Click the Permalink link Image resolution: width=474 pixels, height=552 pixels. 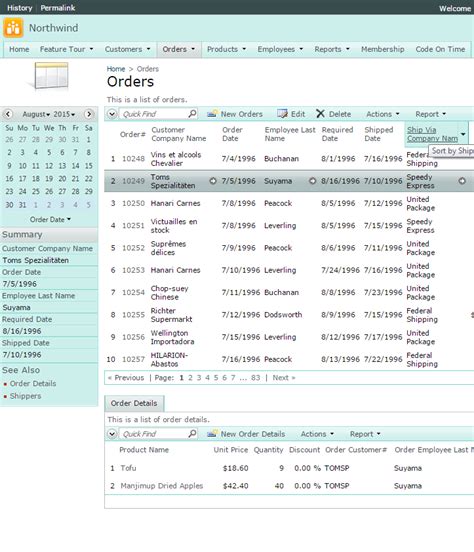tap(58, 8)
